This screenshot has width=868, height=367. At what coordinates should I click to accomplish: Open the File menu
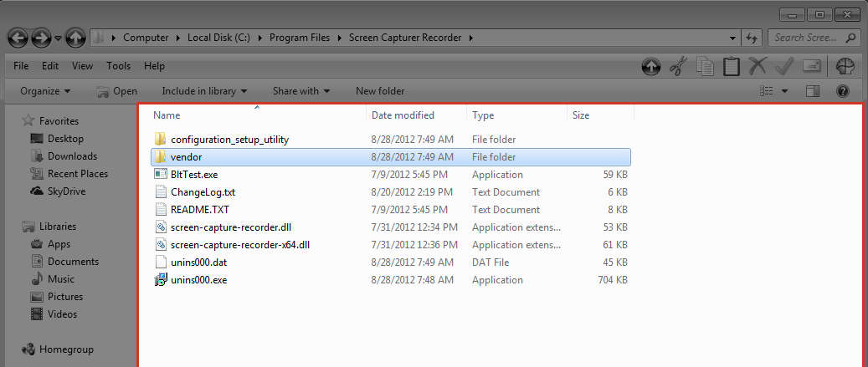[x=21, y=66]
